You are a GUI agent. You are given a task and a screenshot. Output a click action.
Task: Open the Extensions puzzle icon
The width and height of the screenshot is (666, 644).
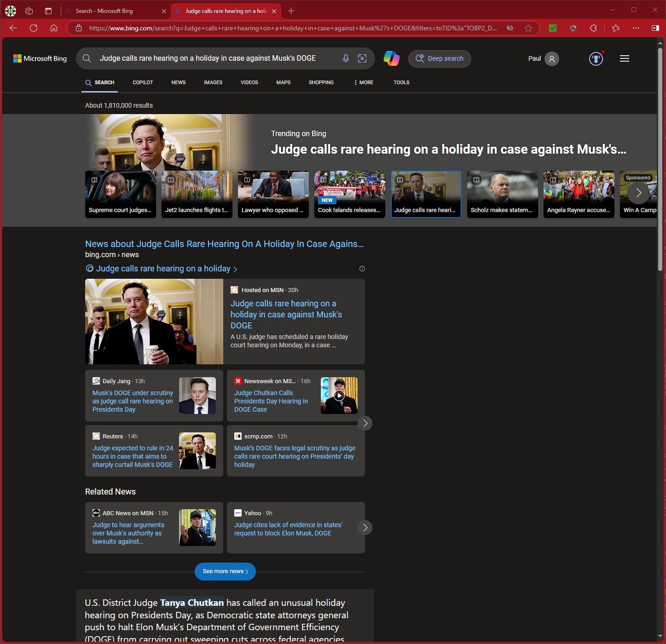[x=593, y=28]
